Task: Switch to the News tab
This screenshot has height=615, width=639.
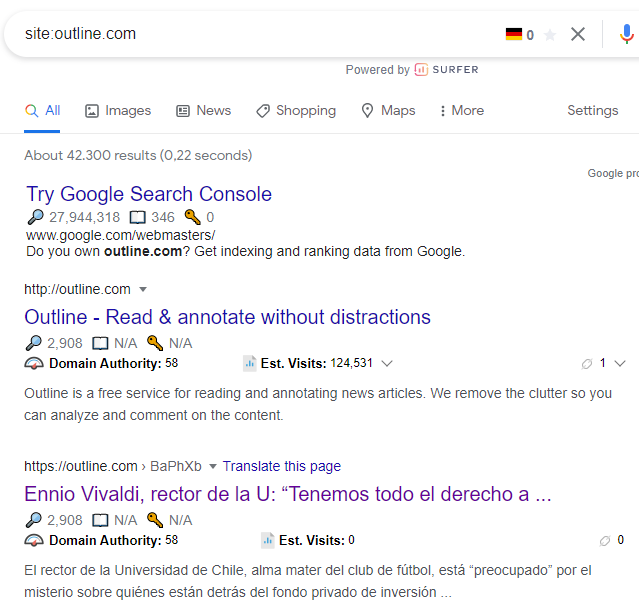Action: pyautogui.click(x=203, y=110)
